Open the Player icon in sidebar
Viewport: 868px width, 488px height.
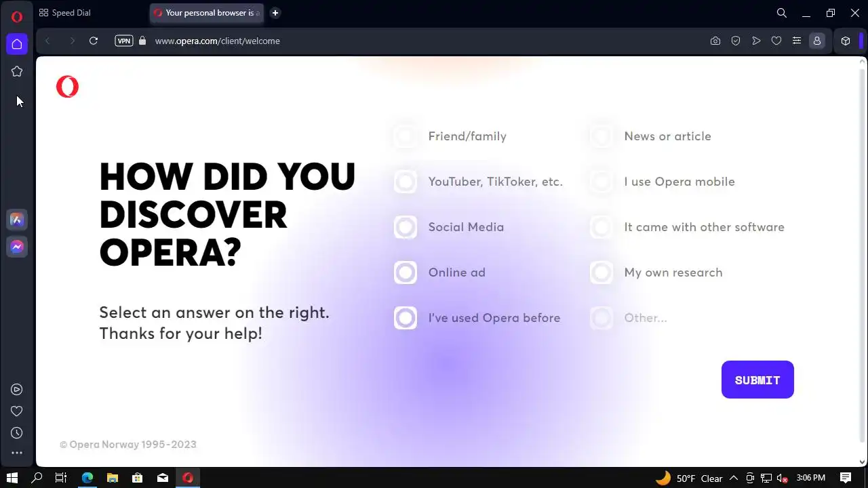[x=17, y=389]
